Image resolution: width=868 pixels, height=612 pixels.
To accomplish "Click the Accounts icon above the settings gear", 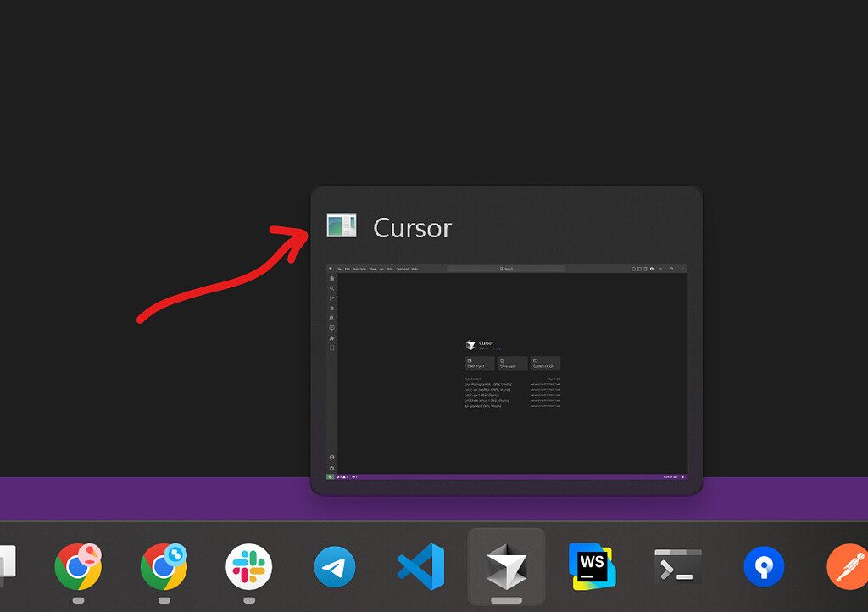I will click(331, 457).
